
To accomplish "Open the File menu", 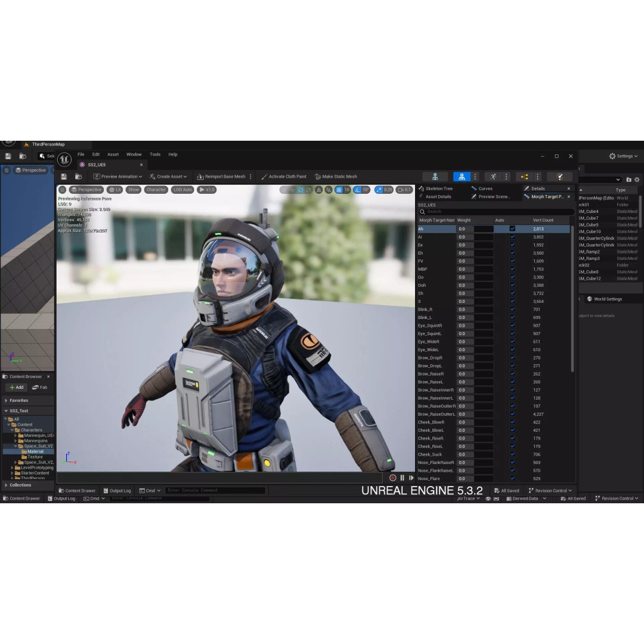I will 81,154.
